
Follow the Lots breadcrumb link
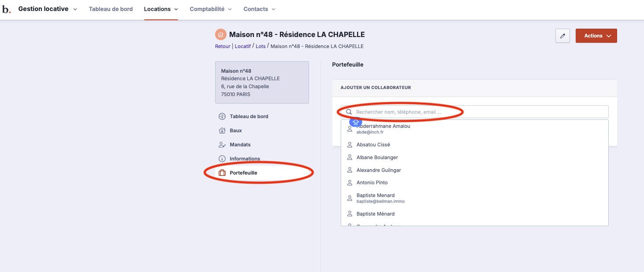261,46
